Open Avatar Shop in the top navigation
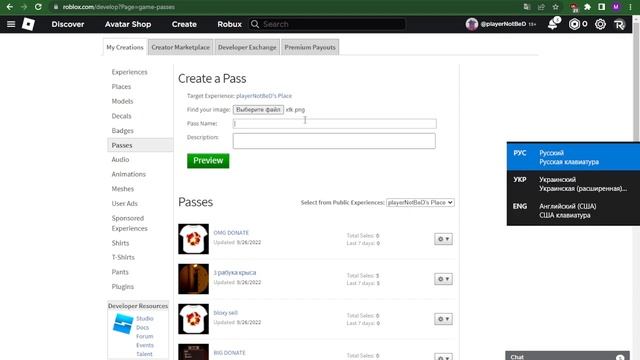Screen dimensions: 640x360 tap(128, 24)
